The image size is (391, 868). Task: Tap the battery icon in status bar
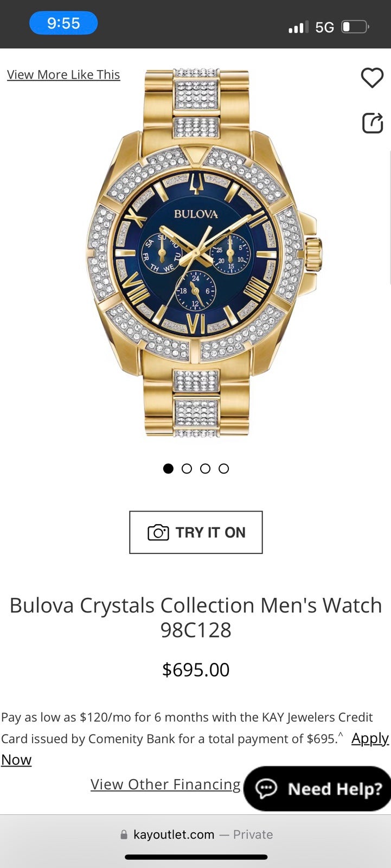click(355, 27)
